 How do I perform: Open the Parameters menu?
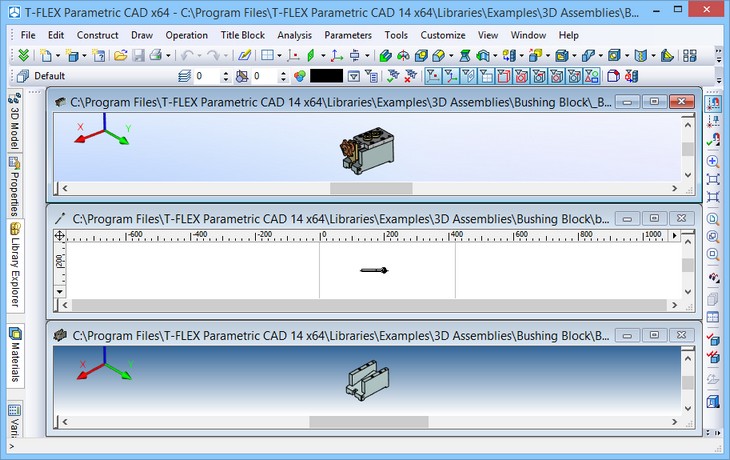tap(348, 35)
